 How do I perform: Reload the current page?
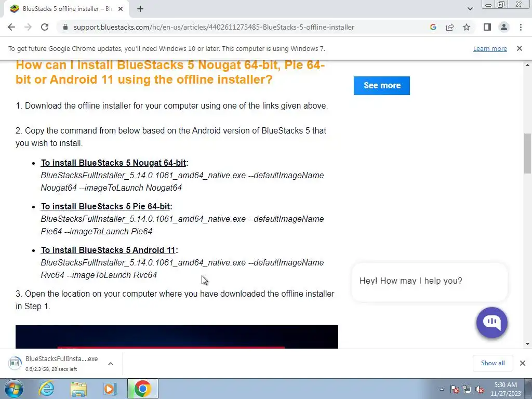45,27
